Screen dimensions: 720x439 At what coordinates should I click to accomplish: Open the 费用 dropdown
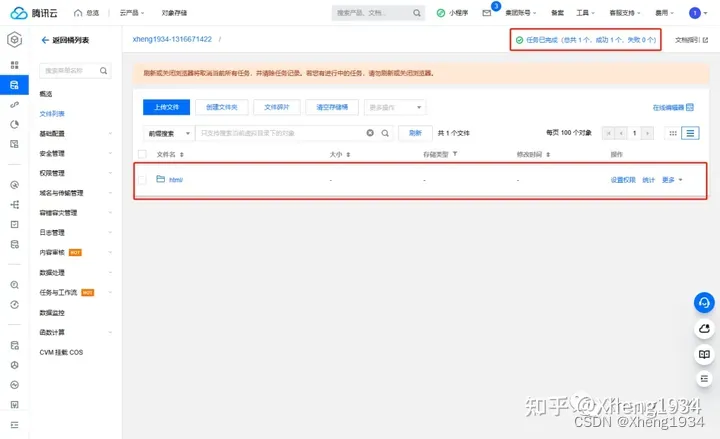click(664, 13)
